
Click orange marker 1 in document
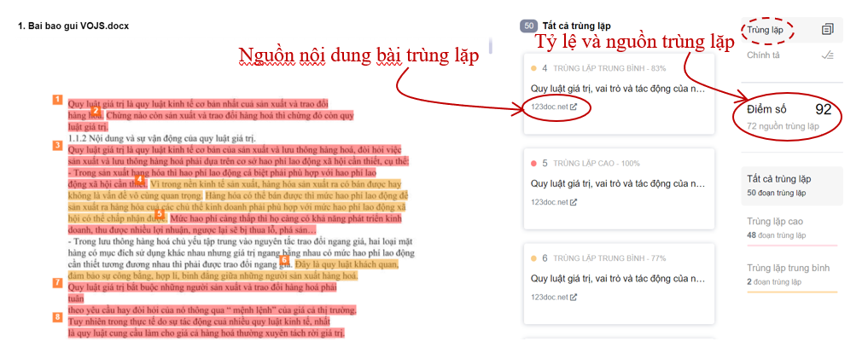[57, 100]
